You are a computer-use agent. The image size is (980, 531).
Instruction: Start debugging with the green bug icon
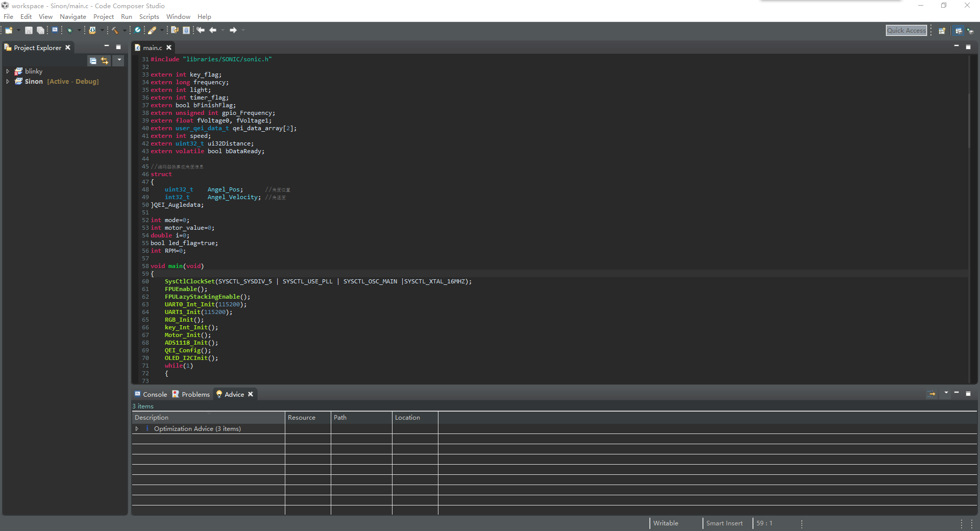point(69,30)
